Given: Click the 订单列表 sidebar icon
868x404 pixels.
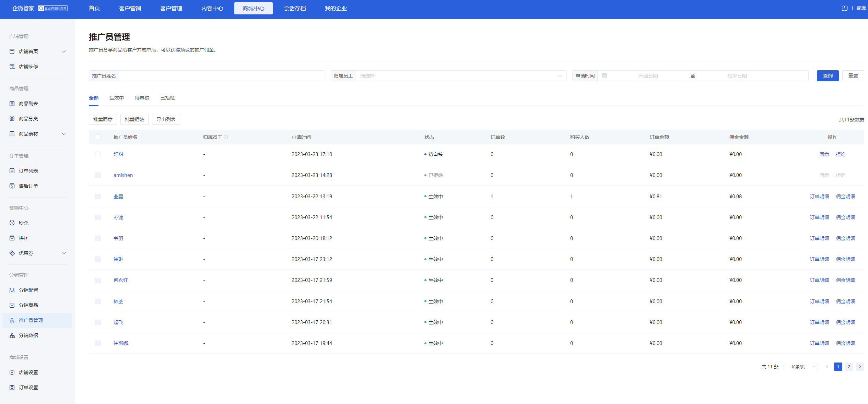Looking at the screenshot, I should click(x=12, y=171).
